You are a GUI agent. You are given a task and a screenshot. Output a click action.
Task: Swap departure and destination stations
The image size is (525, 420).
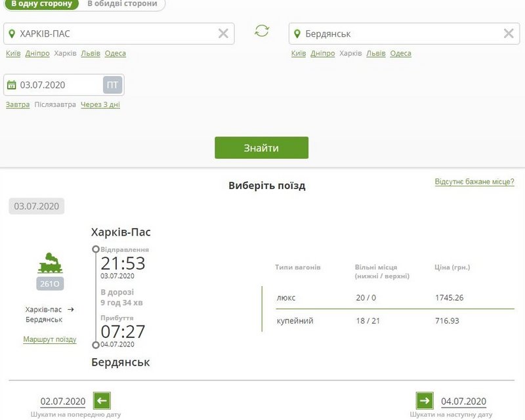point(262,31)
